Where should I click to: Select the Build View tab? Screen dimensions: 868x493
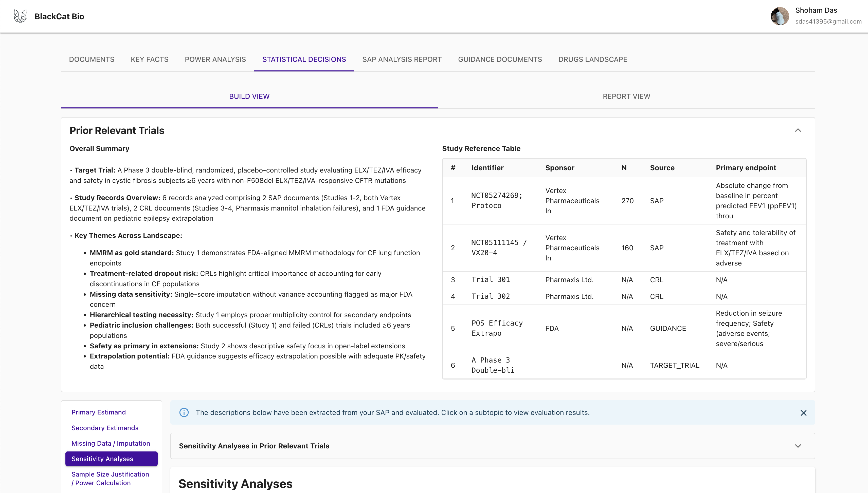click(x=249, y=97)
